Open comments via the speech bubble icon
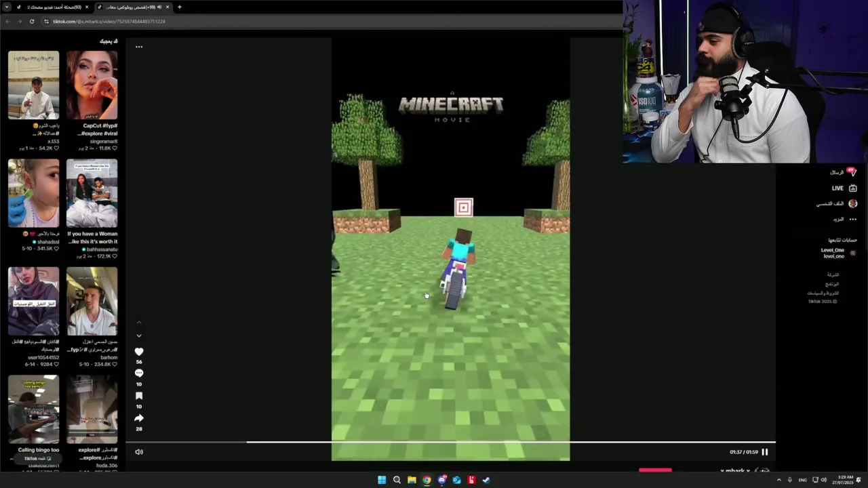 click(x=139, y=373)
